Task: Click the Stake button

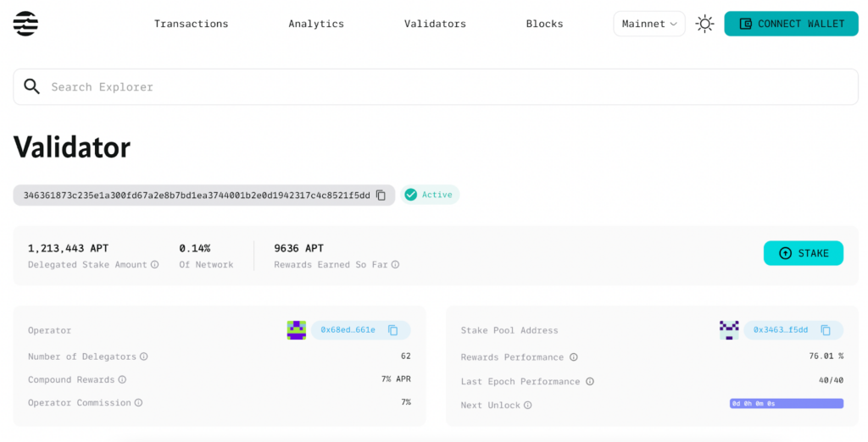Action: pos(803,253)
